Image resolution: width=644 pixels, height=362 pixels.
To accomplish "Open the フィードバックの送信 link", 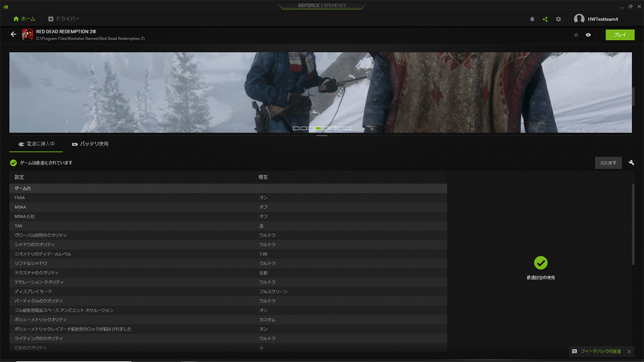I will pos(601,351).
